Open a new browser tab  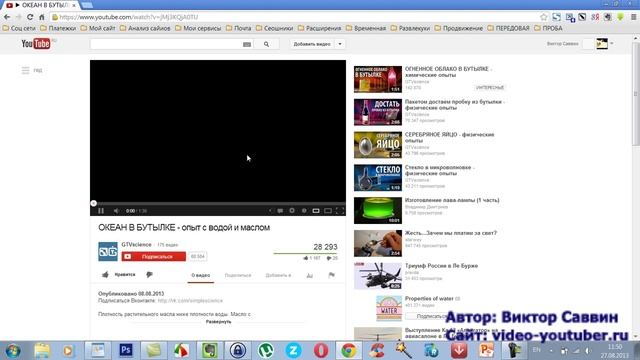[87, 5]
